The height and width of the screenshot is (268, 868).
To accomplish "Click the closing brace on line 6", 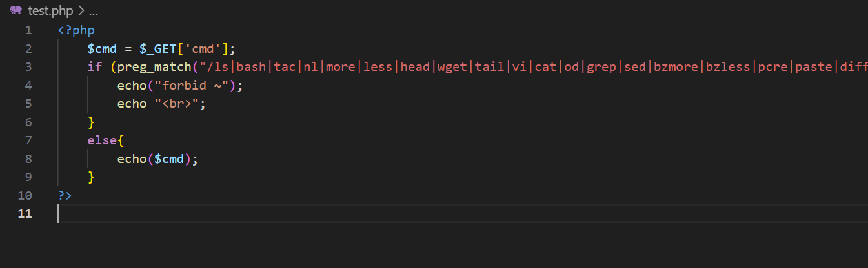I will 91,122.
